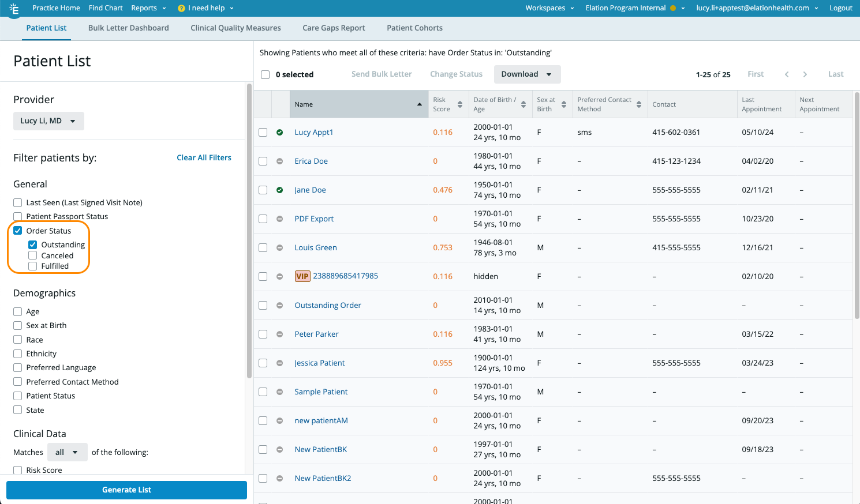The width and height of the screenshot is (860, 504).
Task: Sort by Preferred Contact Method column arrows
Action: (639, 104)
